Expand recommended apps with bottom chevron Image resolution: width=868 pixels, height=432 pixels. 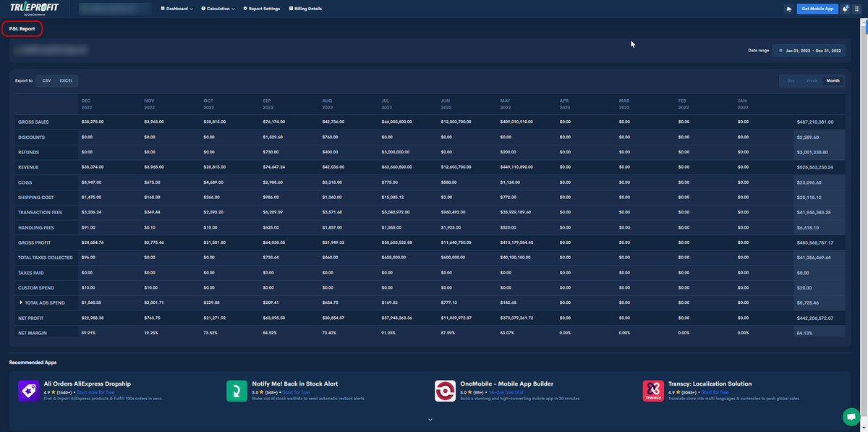coord(430,419)
